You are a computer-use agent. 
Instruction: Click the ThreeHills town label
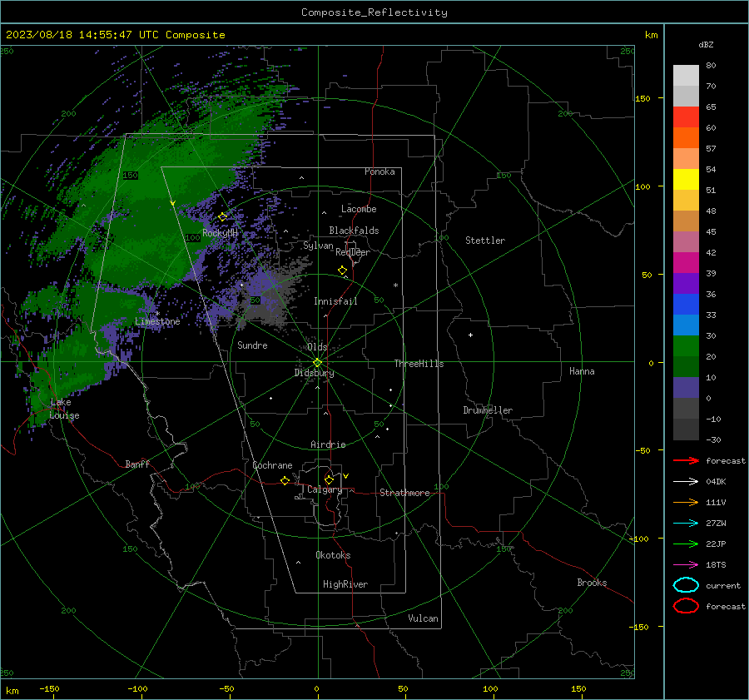pos(419,364)
